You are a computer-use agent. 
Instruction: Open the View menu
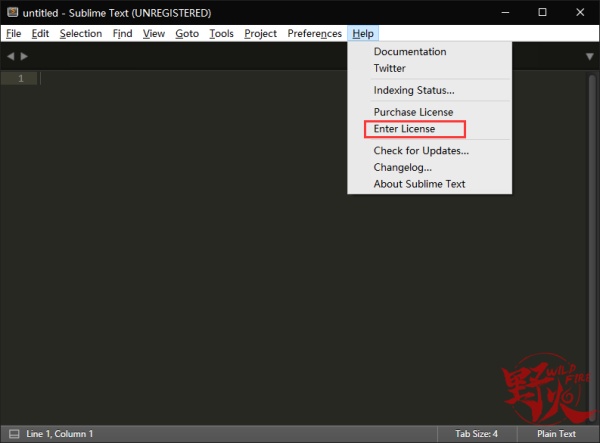pyautogui.click(x=154, y=34)
